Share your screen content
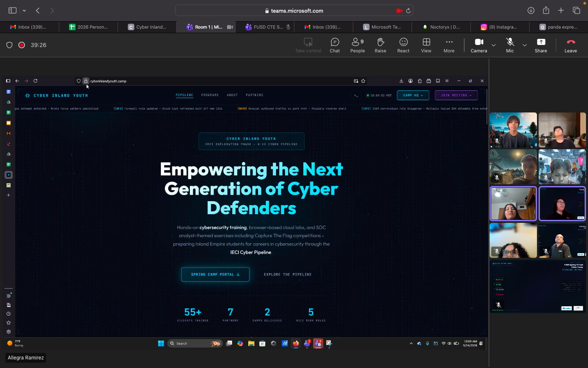This screenshot has height=368, width=588. click(541, 45)
